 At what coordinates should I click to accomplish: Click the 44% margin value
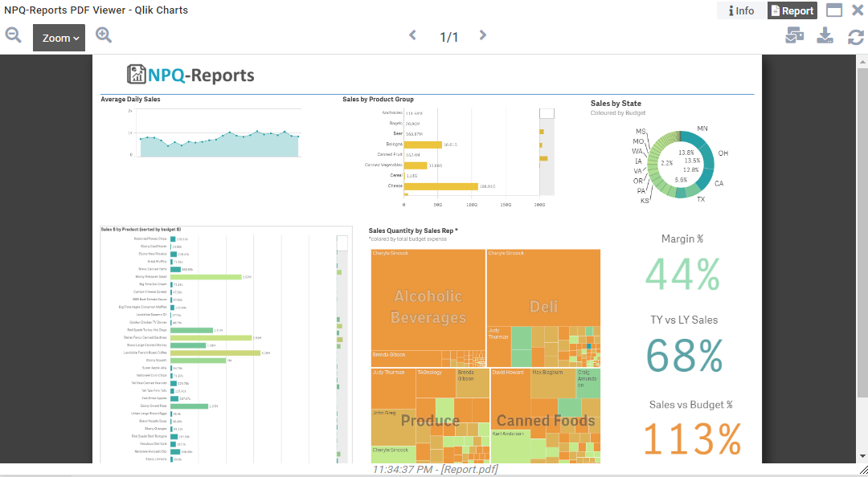pyautogui.click(x=684, y=274)
